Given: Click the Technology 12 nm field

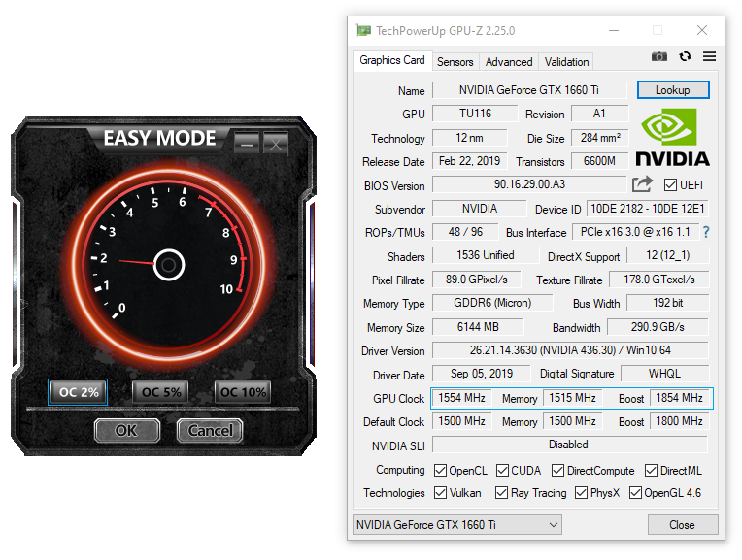Looking at the screenshot, I should coord(469,138).
